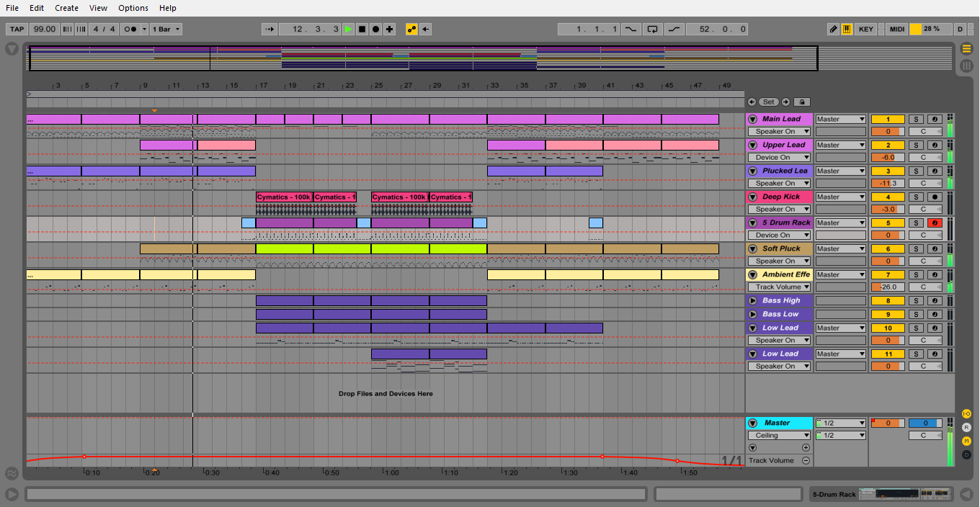Screen dimensions: 980x507
Task: Solo the Main Lead track
Action: (x=916, y=119)
